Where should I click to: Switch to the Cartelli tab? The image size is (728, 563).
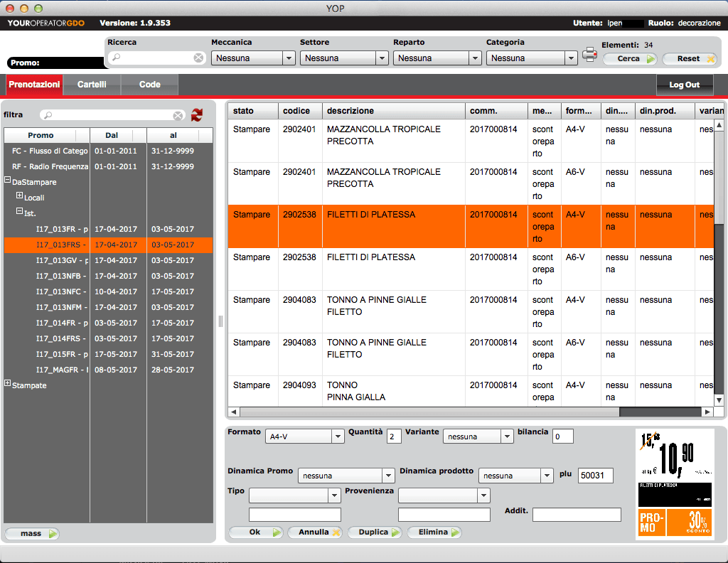[x=92, y=85]
